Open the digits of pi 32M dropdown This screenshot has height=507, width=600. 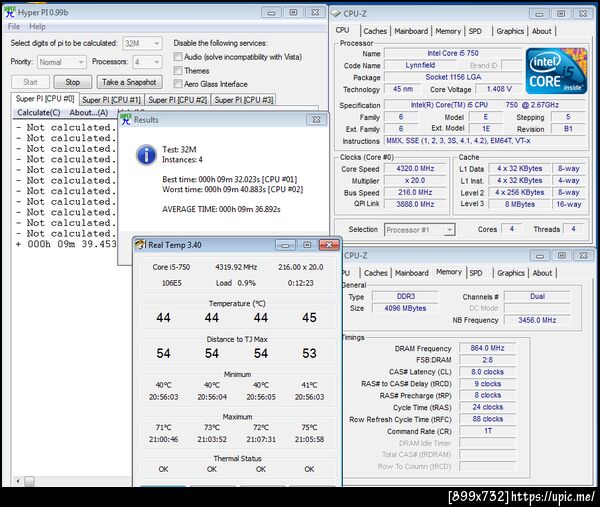(x=143, y=44)
